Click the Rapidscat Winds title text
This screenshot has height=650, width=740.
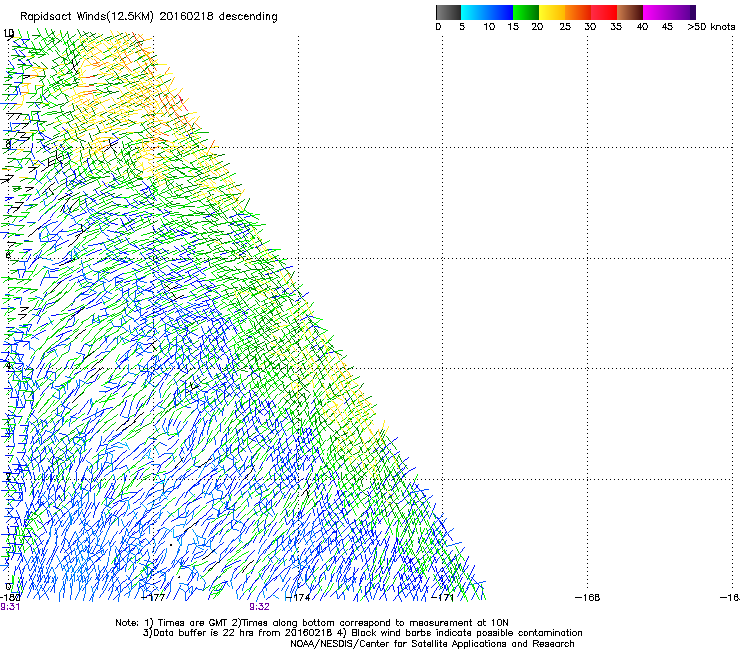(149, 17)
